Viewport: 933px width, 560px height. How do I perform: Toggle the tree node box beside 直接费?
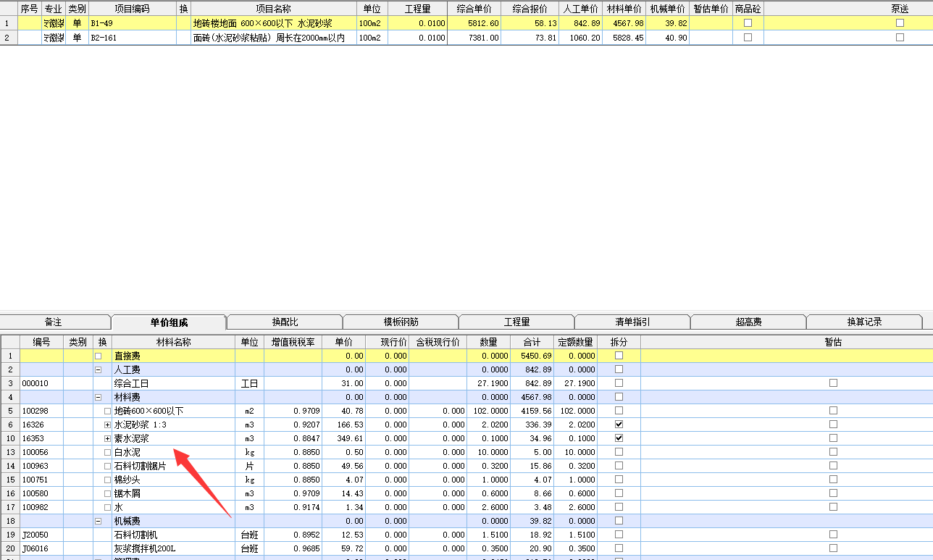[99, 356]
